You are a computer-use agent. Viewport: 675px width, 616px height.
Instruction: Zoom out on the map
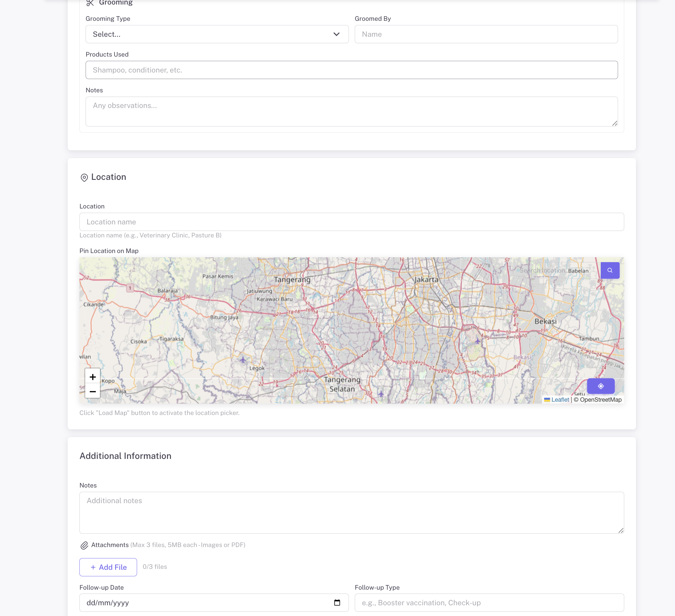[x=92, y=391]
